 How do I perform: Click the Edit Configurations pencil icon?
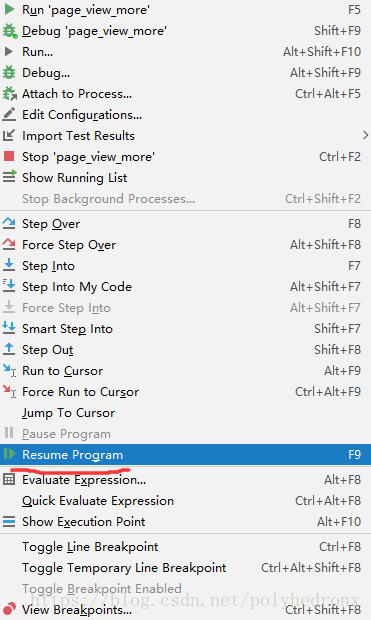9,115
